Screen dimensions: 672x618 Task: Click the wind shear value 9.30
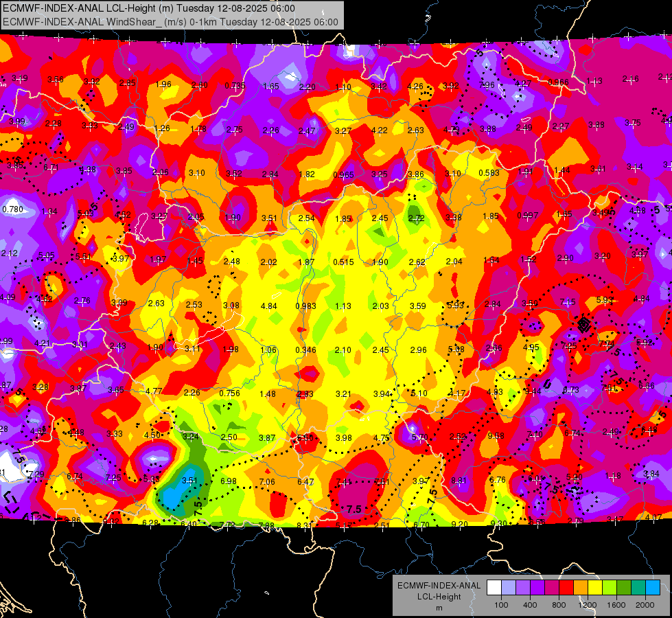[x=498, y=523]
